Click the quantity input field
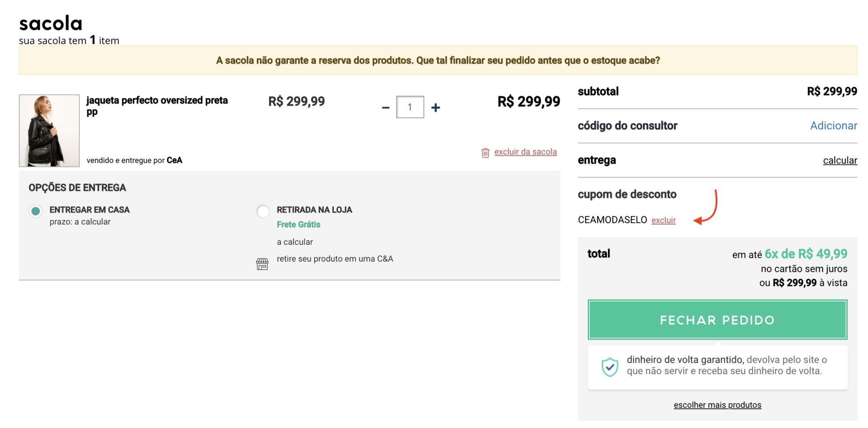The height and width of the screenshot is (428, 868). pyautogui.click(x=410, y=107)
